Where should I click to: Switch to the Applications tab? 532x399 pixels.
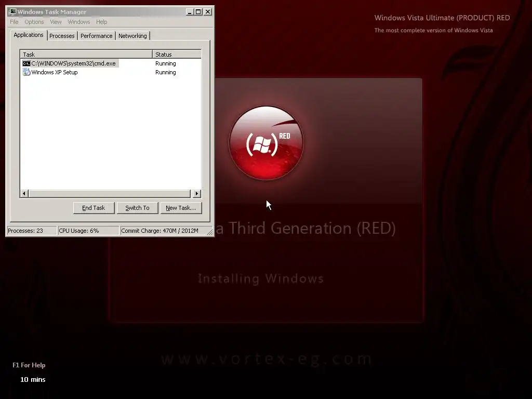(29, 35)
